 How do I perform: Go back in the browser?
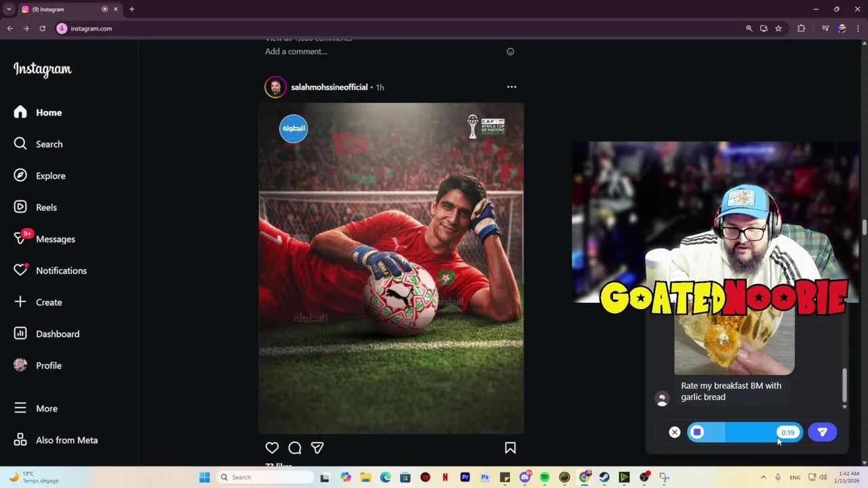(9, 28)
